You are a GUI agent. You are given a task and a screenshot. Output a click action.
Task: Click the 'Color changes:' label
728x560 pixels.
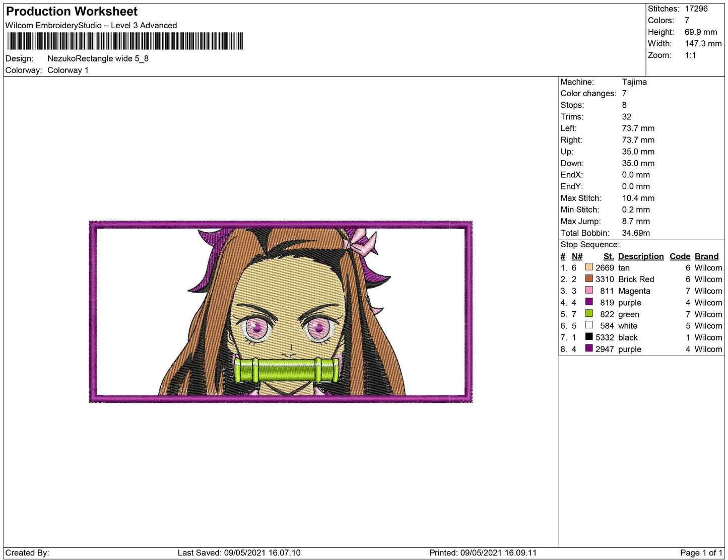click(x=588, y=94)
